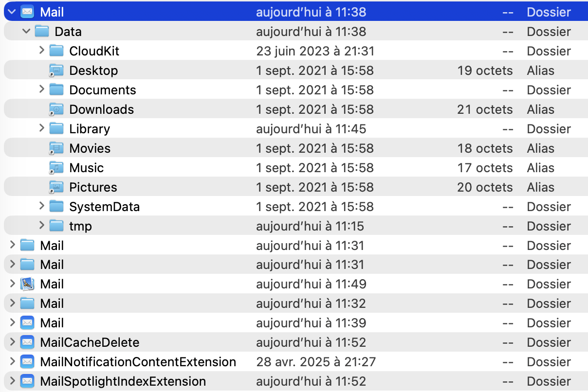
Task: Click the Desktop alias folder icon
Action: coord(56,71)
